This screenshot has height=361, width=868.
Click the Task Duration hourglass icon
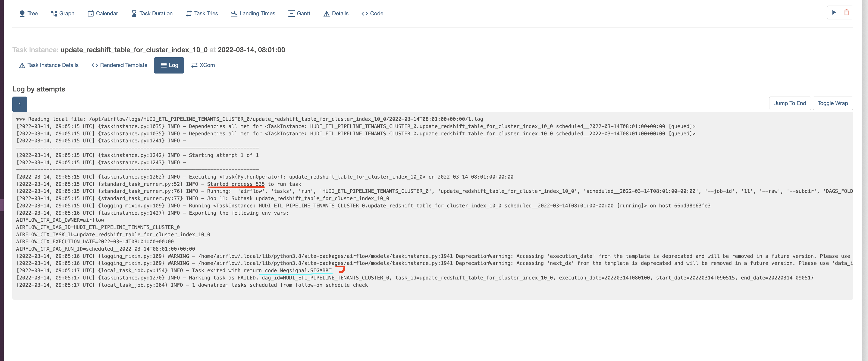click(134, 13)
